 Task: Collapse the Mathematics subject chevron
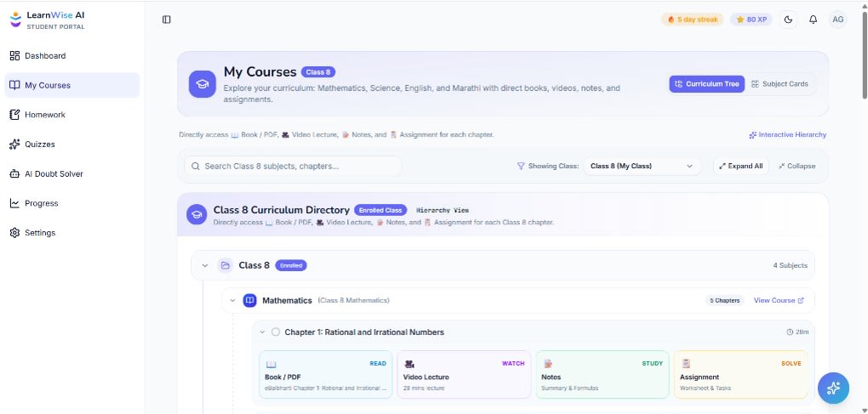click(232, 300)
